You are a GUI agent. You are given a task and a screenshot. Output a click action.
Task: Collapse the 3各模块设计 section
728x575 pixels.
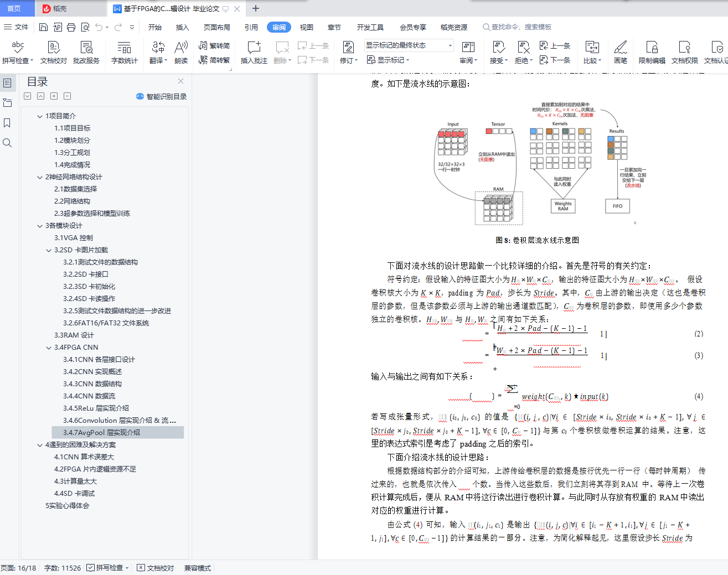(x=40, y=226)
